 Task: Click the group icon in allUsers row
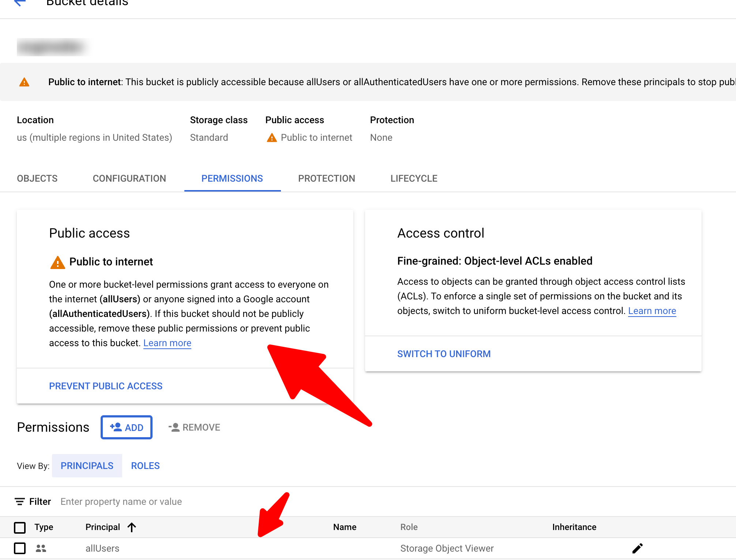(41, 548)
